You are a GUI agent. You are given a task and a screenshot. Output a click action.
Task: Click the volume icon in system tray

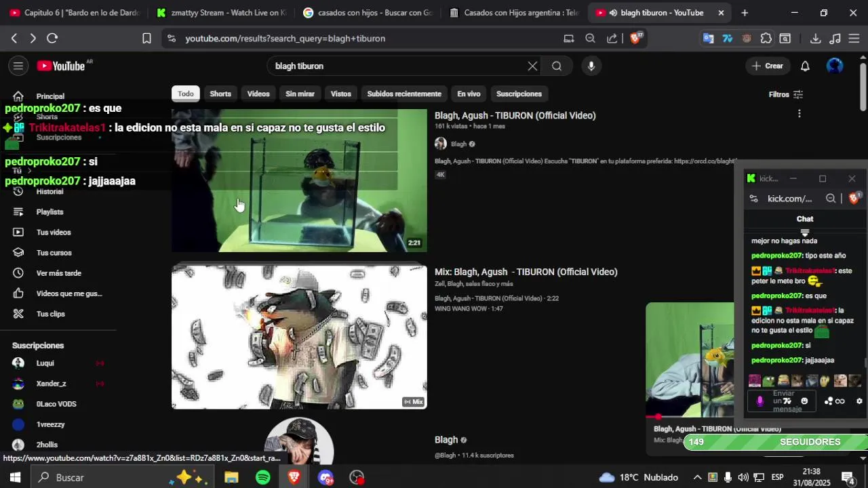[x=743, y=478]
